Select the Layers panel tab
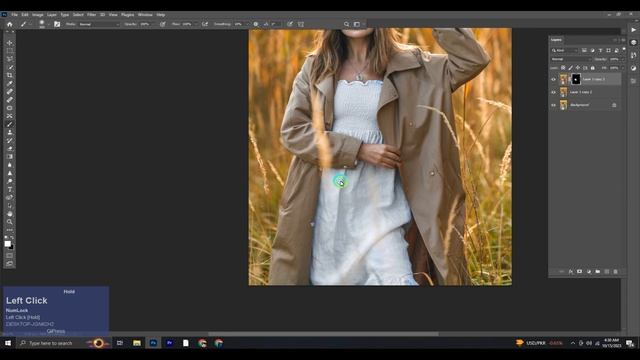This screenshot has height=360, width=640. click(556, 40)
